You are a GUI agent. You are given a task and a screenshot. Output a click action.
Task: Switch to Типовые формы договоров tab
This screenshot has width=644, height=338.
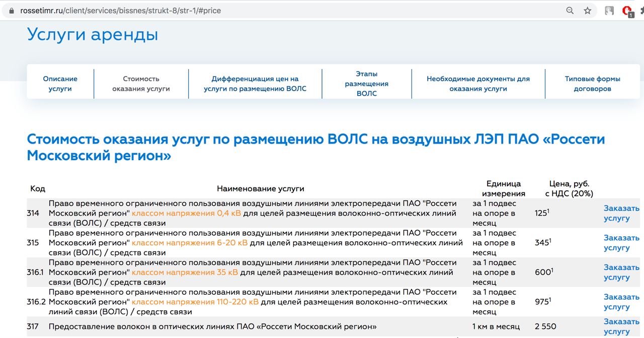pyautogui.click(x=592, y=84)
